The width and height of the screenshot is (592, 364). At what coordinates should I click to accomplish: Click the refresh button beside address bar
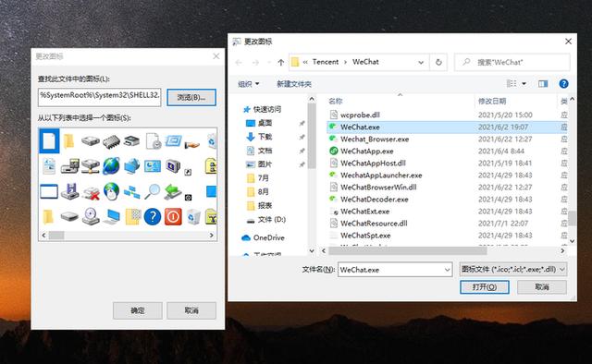(x=438, y=62)
